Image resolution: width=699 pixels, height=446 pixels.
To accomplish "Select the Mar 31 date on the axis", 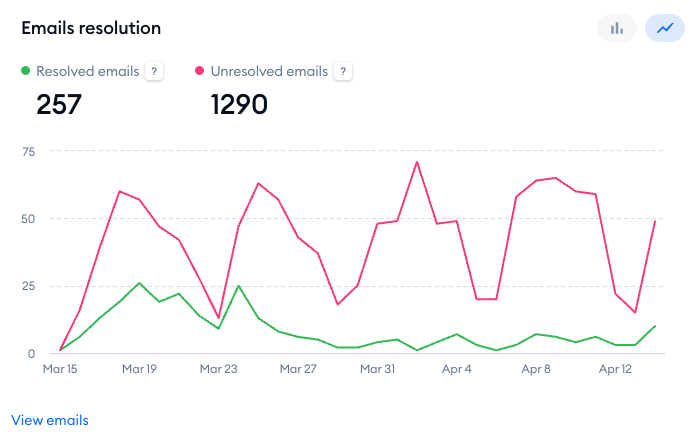I will [377, 369].
